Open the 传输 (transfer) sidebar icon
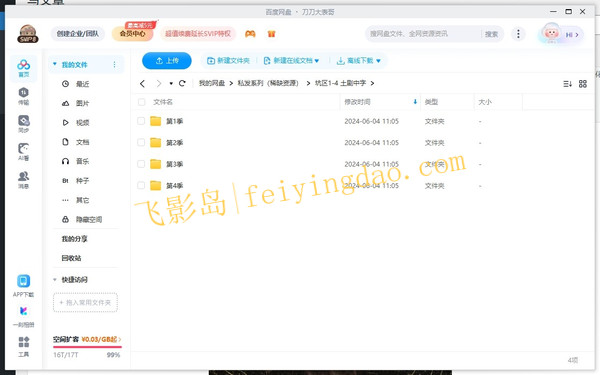The height and width of the screenshot is (375, 600). coord(23,96)
